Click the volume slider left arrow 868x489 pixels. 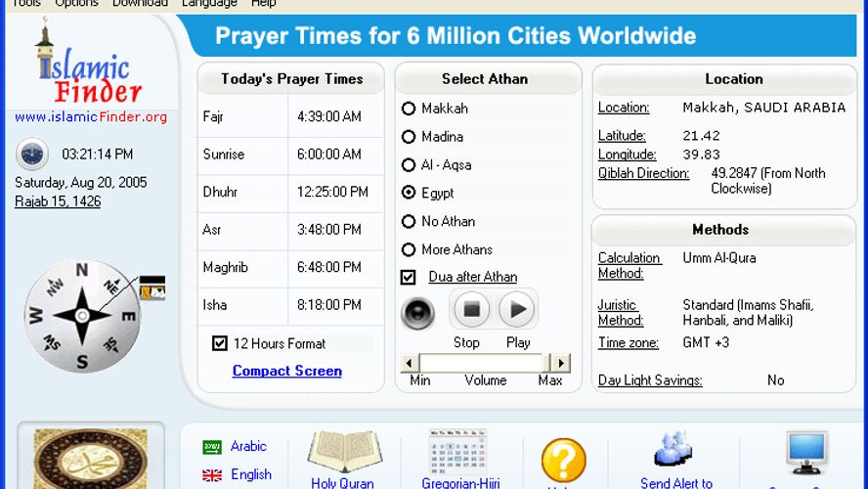point(410,363)
